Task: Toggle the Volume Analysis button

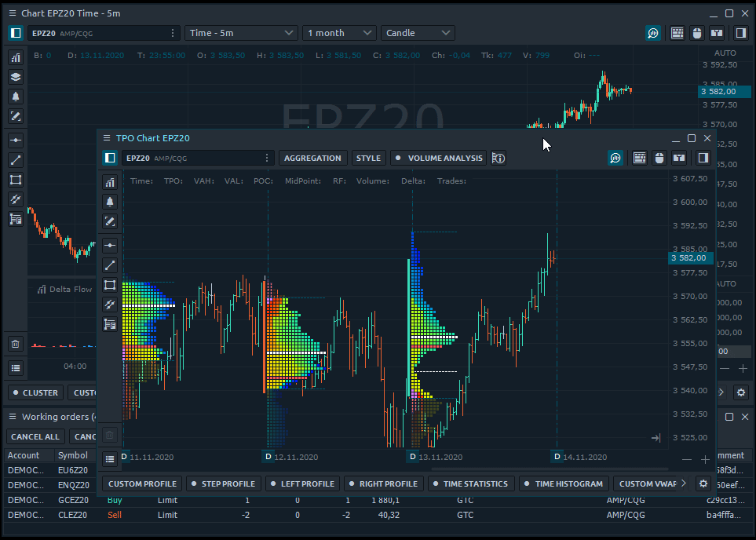Action: (439, 158)
